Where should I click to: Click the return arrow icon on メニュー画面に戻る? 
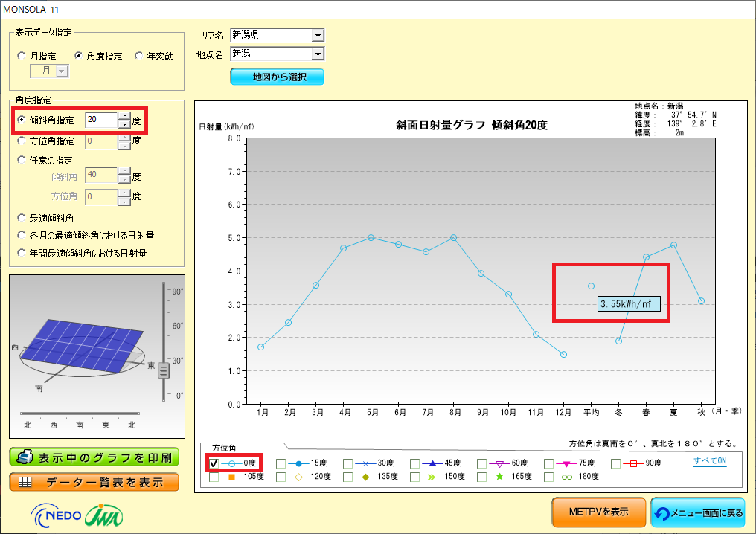coord(664,512)
